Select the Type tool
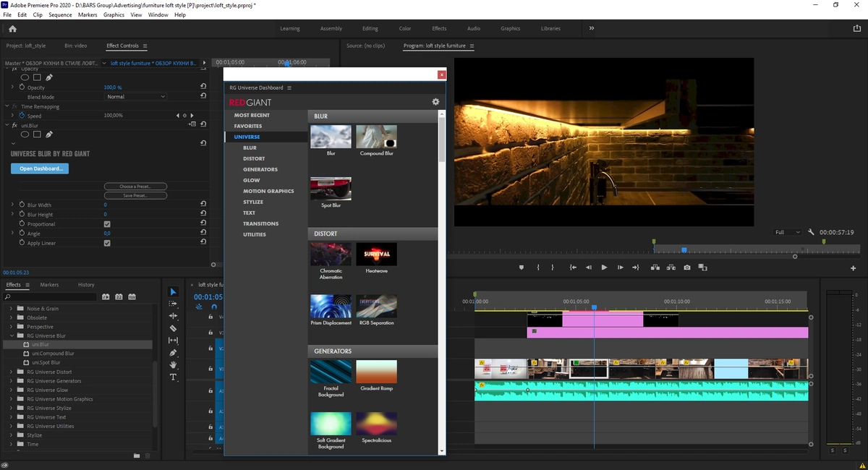 point(173,377)
